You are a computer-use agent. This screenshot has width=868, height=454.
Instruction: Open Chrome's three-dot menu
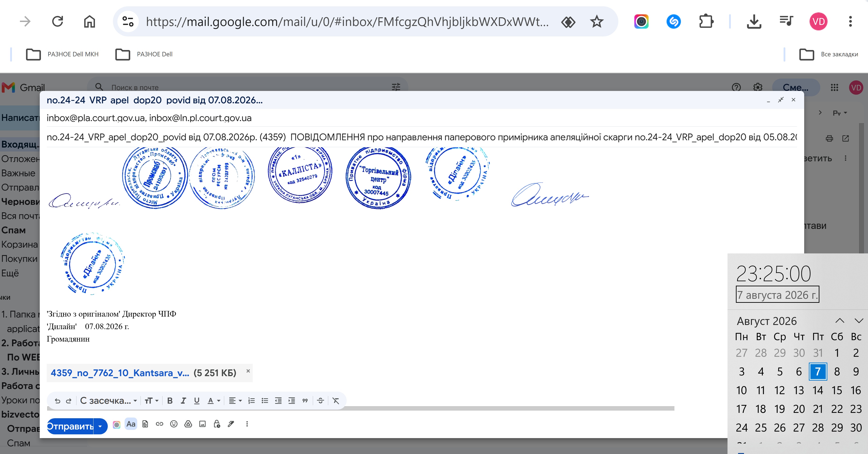(850, 22)
